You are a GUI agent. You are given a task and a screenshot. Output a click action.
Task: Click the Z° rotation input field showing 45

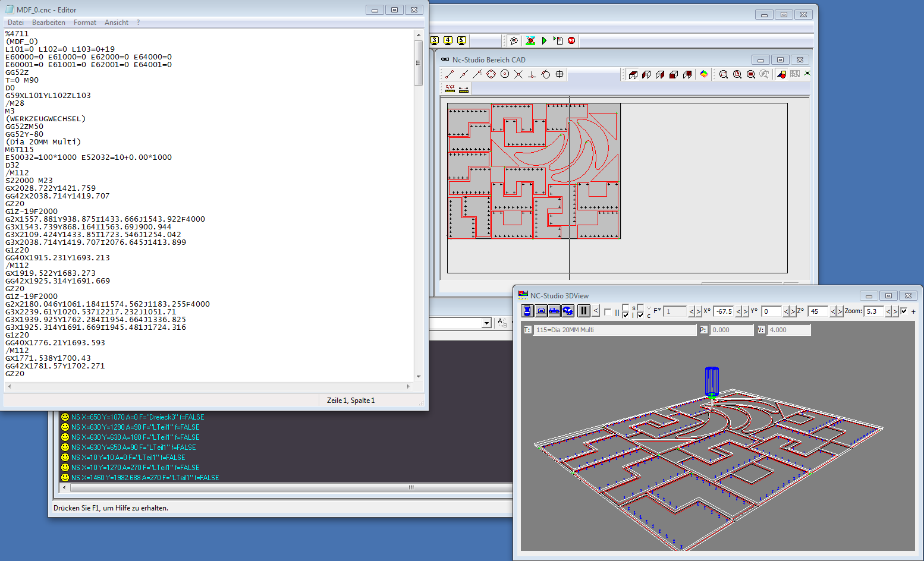(x=818, y=311)
